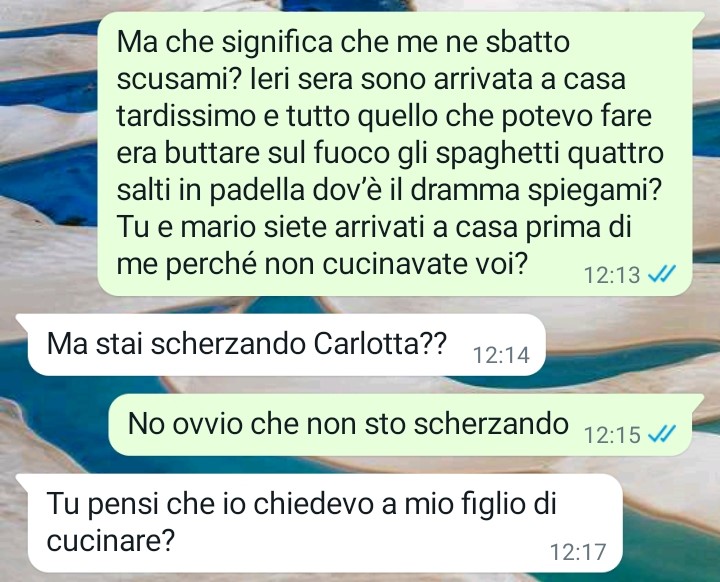
Task: Click the 12:13 timestamp
Action: tap(612, 275)
